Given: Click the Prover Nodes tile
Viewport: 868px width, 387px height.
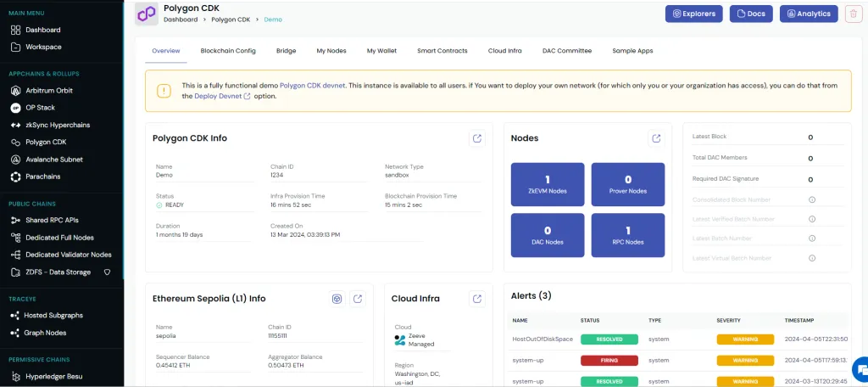Looking at the screenshot, I should 628,185.
